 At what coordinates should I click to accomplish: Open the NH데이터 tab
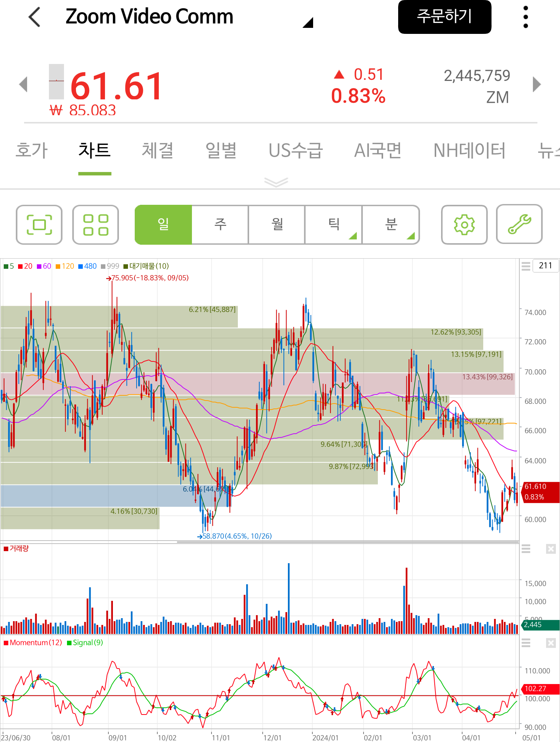(x=469, y=151)
